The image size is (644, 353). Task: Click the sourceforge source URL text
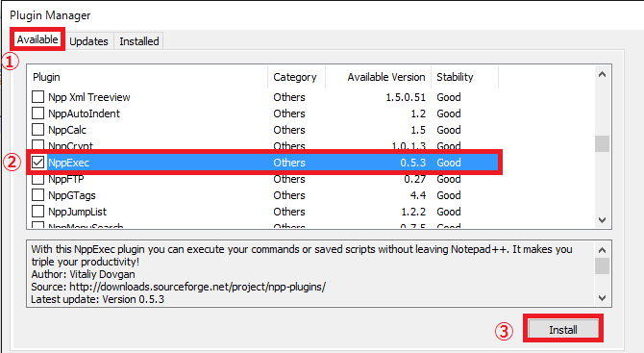(x=198, y=287)
